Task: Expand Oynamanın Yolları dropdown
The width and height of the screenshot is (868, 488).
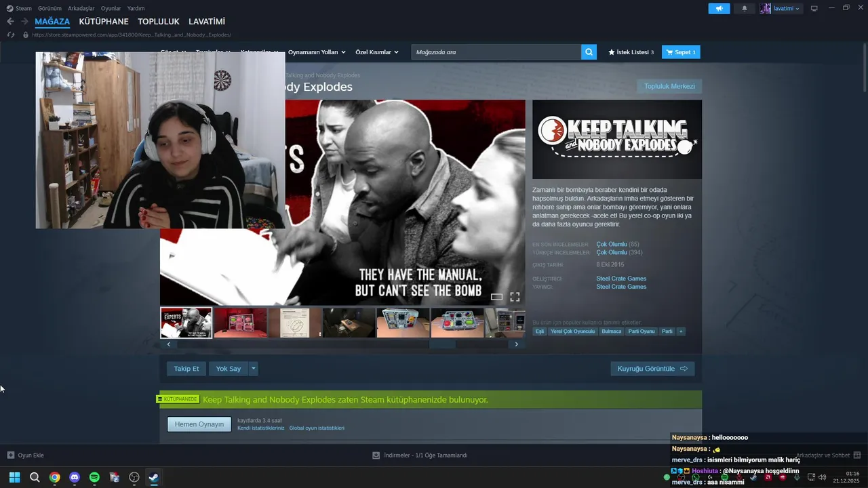Action: pyautogui.click(x=317, y=52)
